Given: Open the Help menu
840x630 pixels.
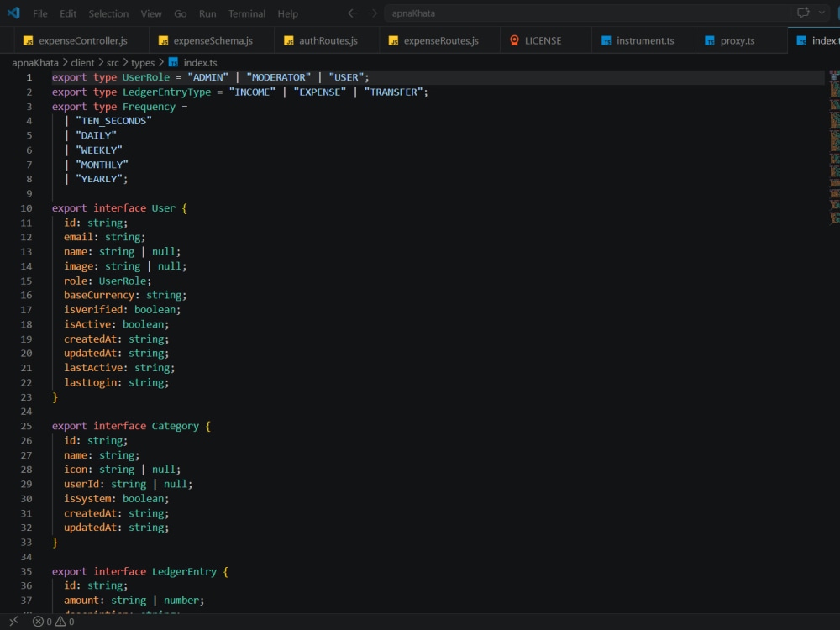Looking at the screenshot, I should point(287,14).
